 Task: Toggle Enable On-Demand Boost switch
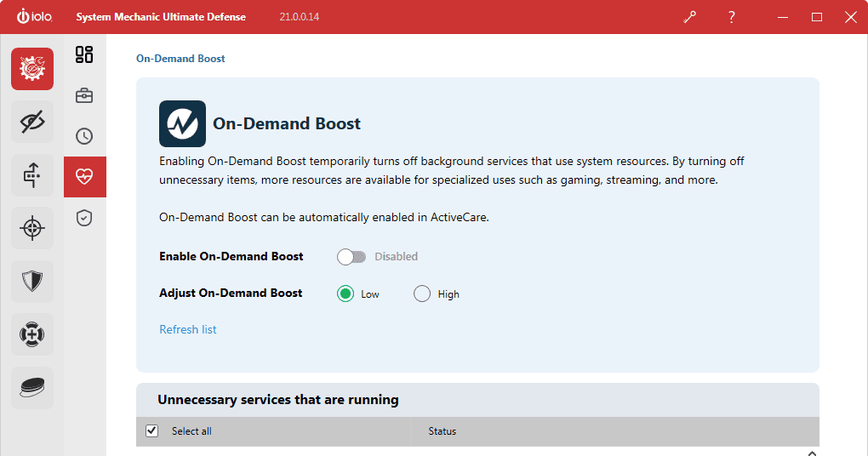point(351,257)
